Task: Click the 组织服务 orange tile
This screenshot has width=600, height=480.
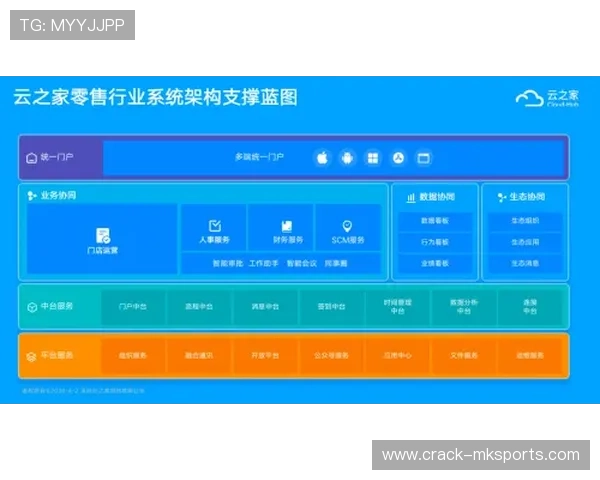Action: [x=133, y=356]
